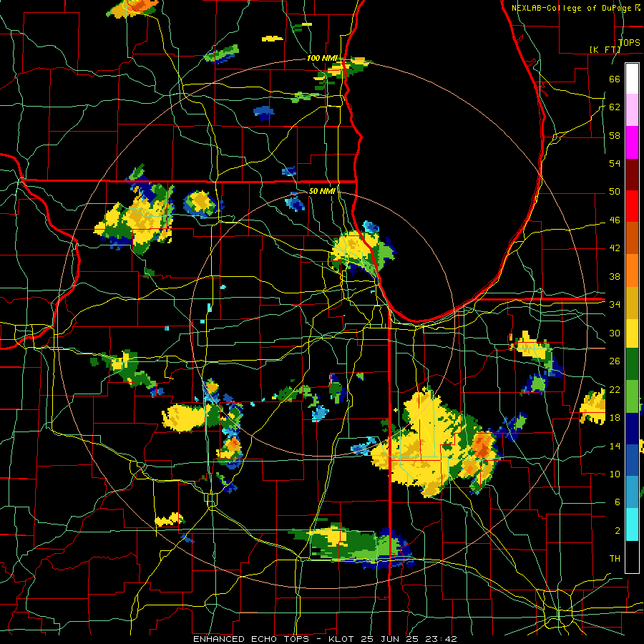Pick the light blue legend swatch
Image resolution: width=644 pixels, height=644 pixels.
632,492
